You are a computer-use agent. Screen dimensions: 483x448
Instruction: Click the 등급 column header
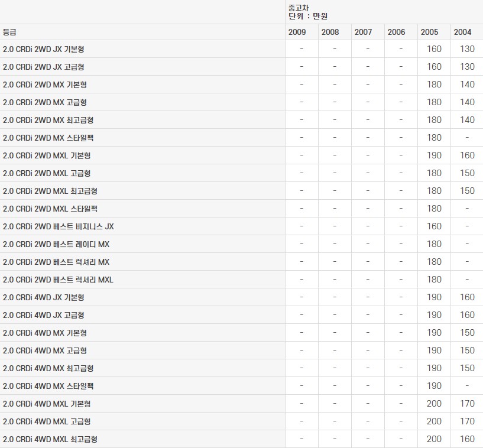142,32
